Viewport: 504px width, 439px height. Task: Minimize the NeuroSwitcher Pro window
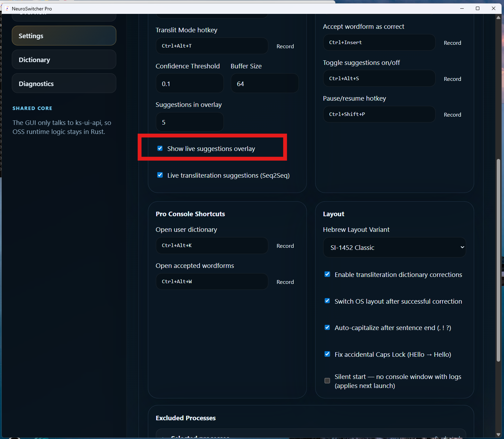point(462,8)
